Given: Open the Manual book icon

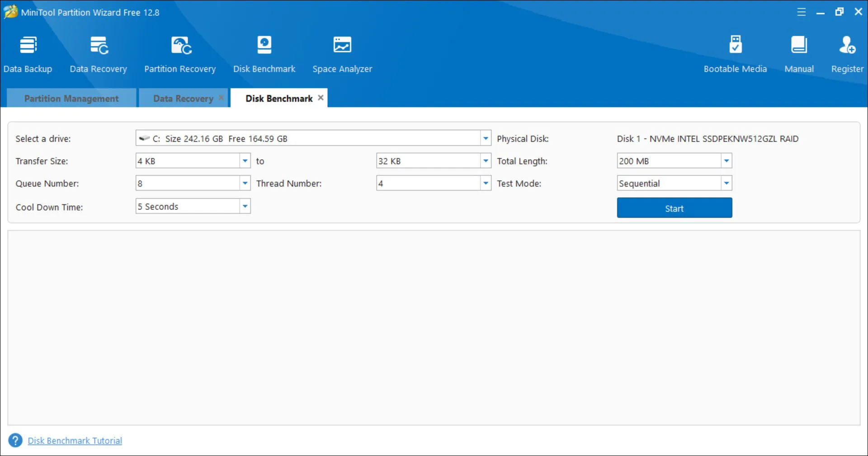Looking at the screenshot, I should [x=799, y=46].
